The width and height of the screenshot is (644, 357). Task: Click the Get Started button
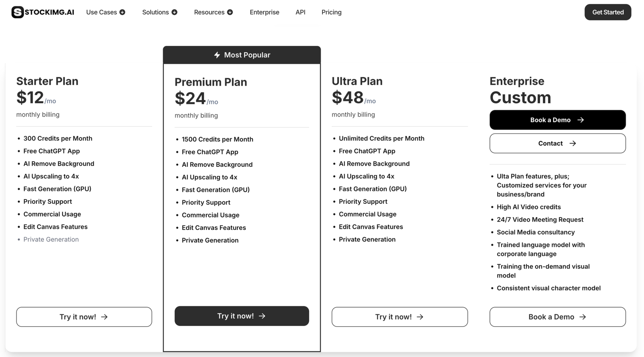608,12
